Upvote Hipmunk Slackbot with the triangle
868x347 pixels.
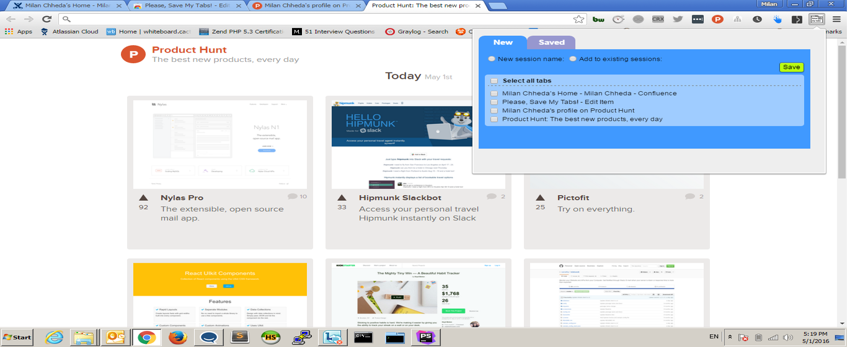(342, 198)
